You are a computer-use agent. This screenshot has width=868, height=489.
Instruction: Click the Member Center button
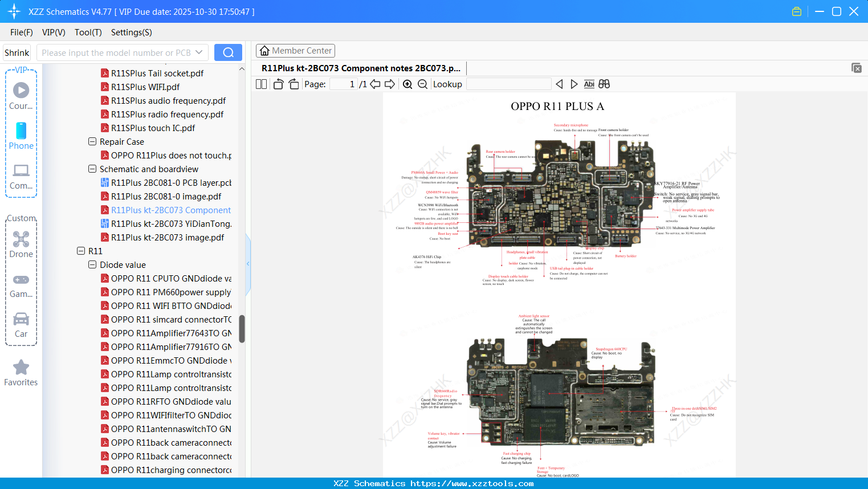pyautogui.click(x=295, y=51)
